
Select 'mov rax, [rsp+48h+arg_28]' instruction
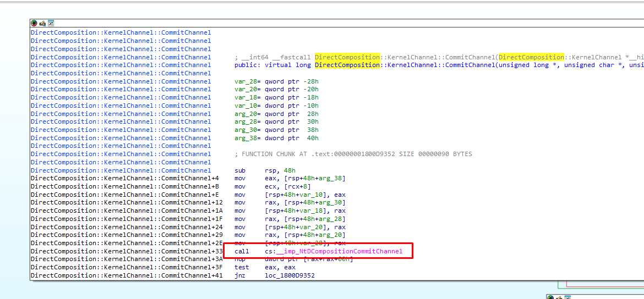coord(290,219)
